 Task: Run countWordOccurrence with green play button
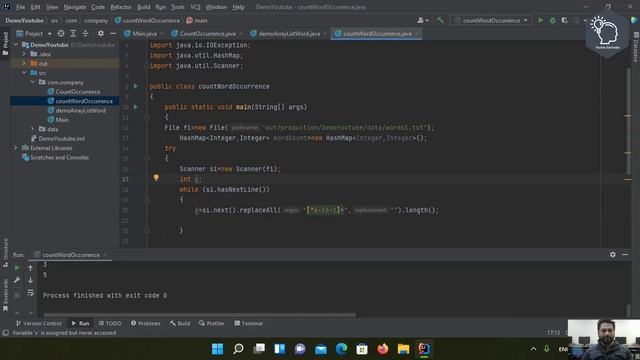coord(540,20)
